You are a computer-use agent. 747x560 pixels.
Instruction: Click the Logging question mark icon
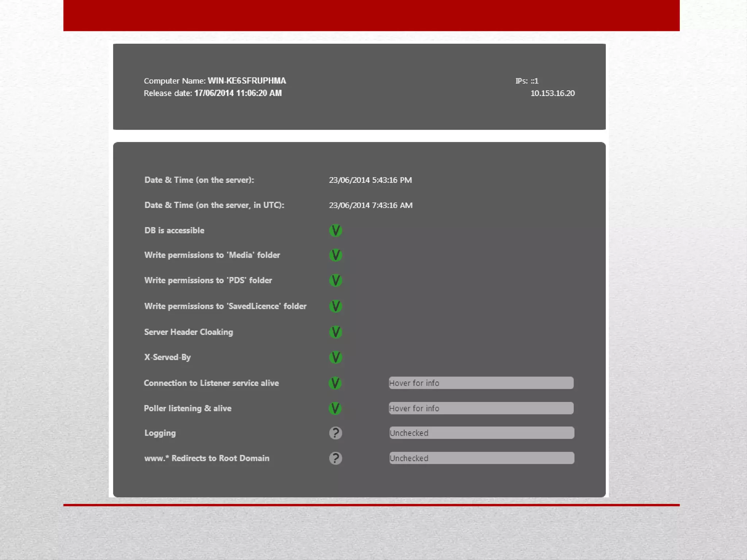pyautogui.click(x=335, y=433)
